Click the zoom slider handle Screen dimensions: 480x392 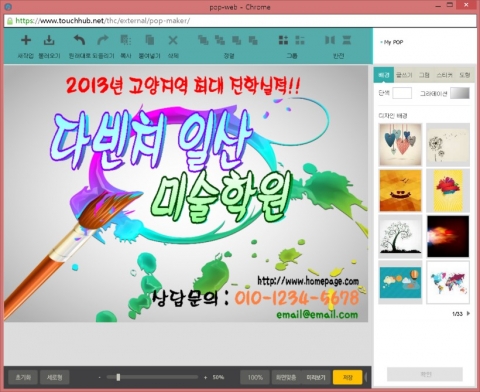click(118, 377)
